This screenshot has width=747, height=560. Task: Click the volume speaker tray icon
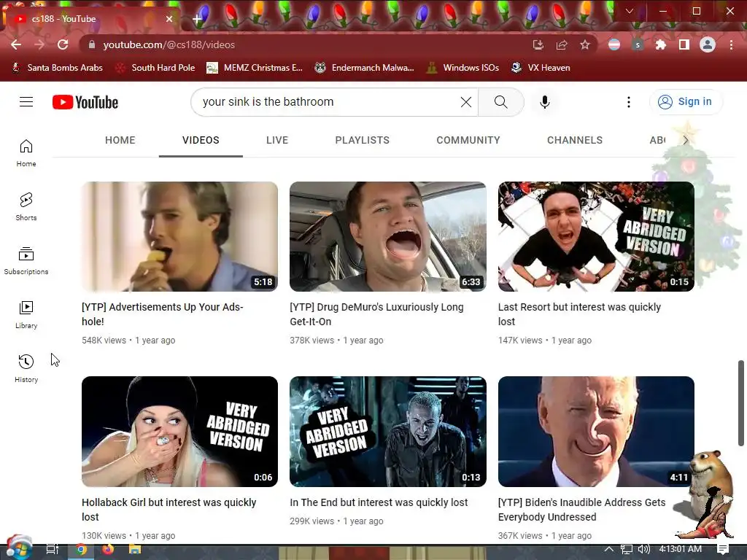point(643,549)
